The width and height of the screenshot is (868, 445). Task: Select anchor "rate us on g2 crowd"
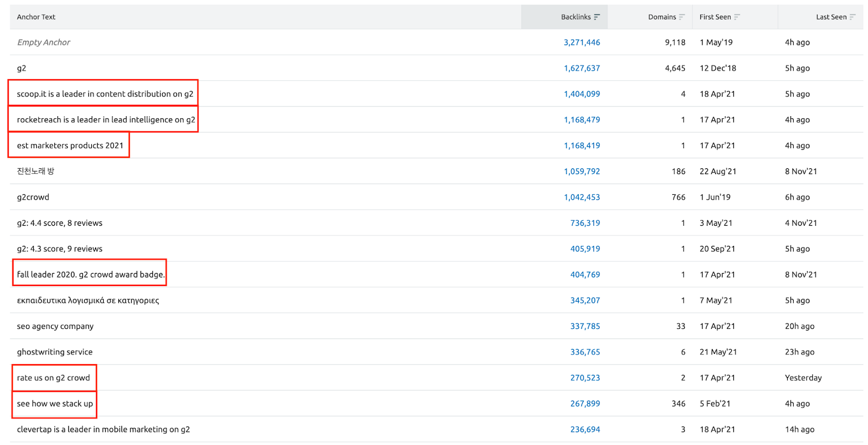tap(53, 378)
